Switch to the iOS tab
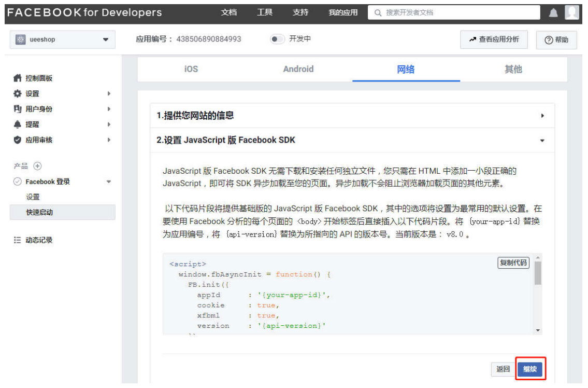This screenshot has width=588, height=388. point(191,69)
